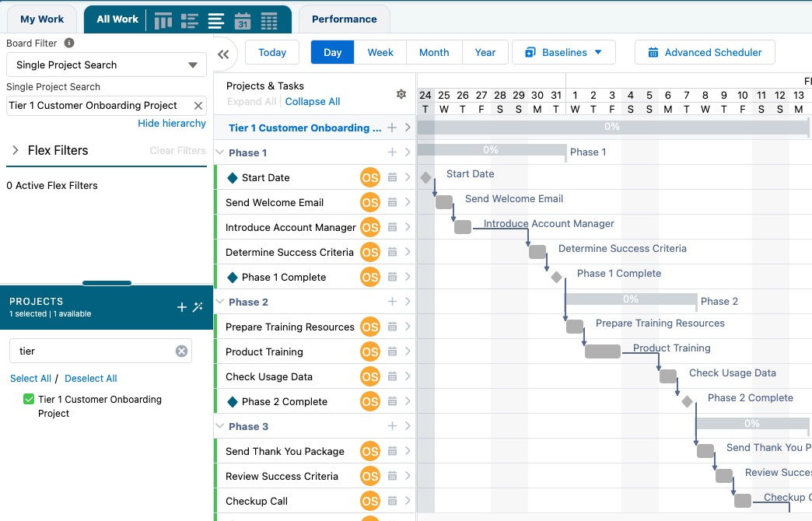Open calendar icon for Review Success Criteria
Image resolution: width=812 pixels, height=521 pixels.
point(393,475)
